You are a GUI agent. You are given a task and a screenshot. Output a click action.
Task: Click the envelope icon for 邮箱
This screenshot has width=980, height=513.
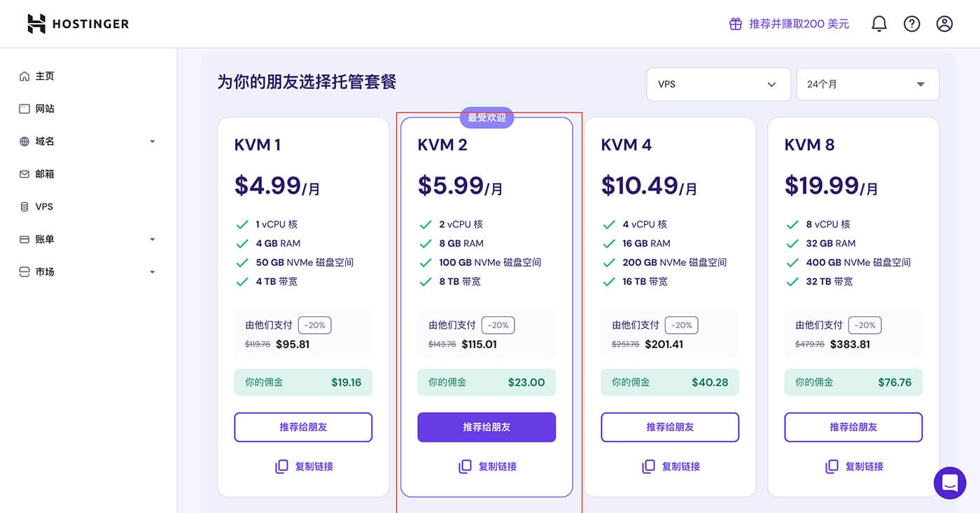(24, 174)
